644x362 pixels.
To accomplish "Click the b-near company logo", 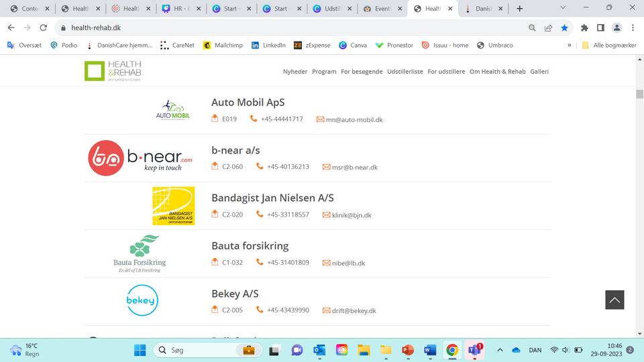I will pos(140,158).
